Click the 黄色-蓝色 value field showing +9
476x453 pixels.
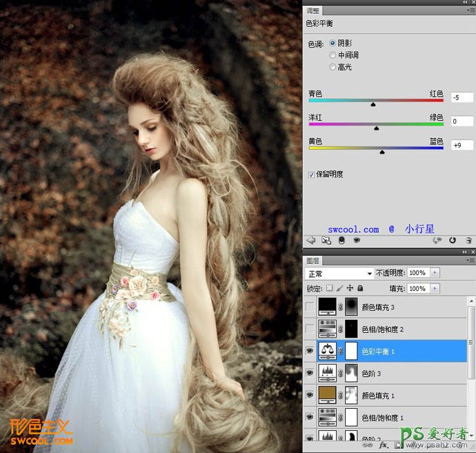coord(462,145)
